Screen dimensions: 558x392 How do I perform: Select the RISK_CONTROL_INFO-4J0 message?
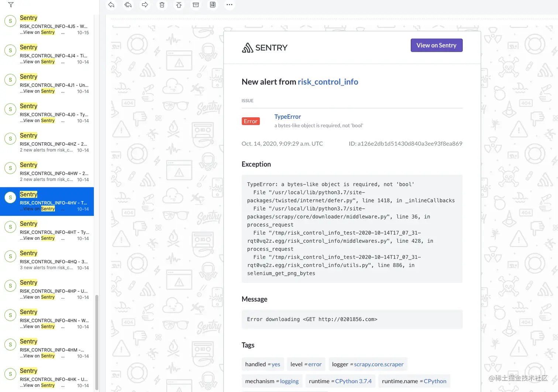47,114
